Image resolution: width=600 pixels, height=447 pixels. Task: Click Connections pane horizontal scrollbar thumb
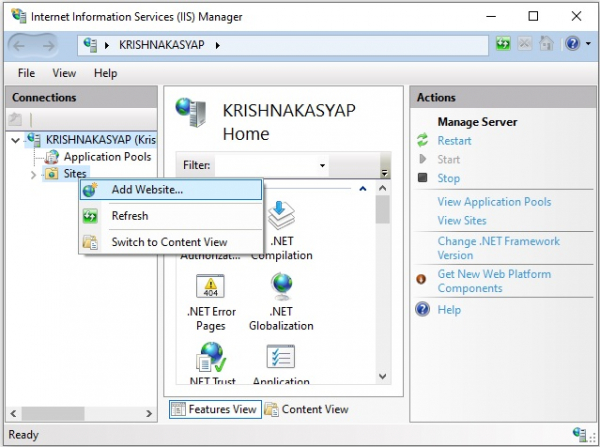coord(53,413)
